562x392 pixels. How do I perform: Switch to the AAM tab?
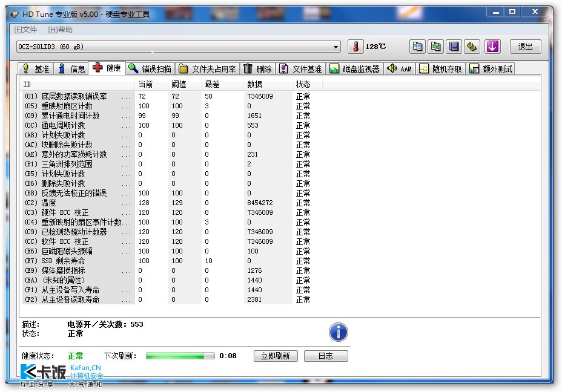(x=399, y=69)
